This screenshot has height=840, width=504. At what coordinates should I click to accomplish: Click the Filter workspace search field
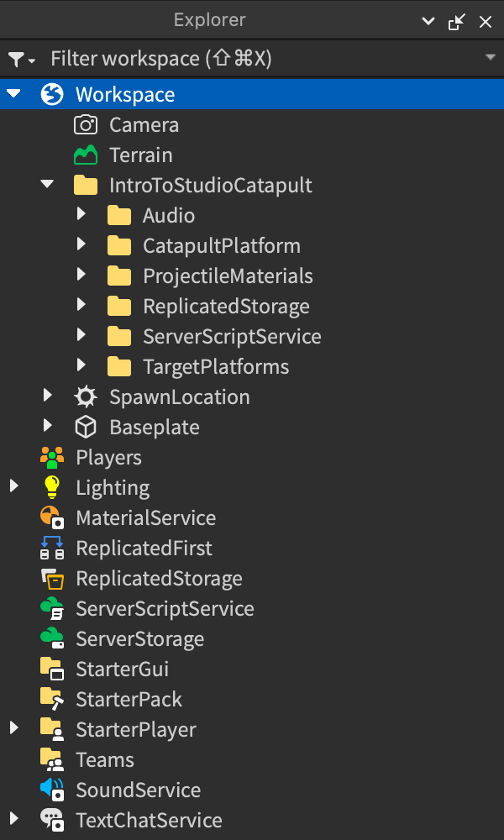coord(252,59)
